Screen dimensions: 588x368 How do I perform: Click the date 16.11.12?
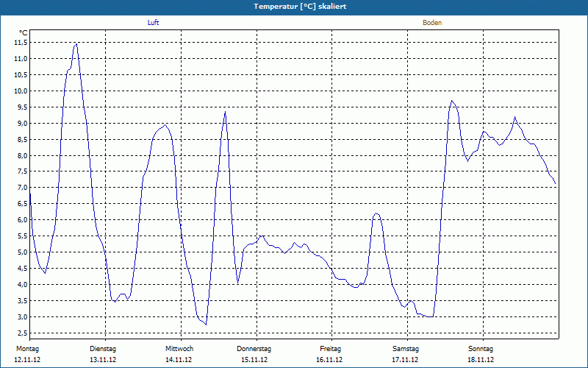(329, 360)
